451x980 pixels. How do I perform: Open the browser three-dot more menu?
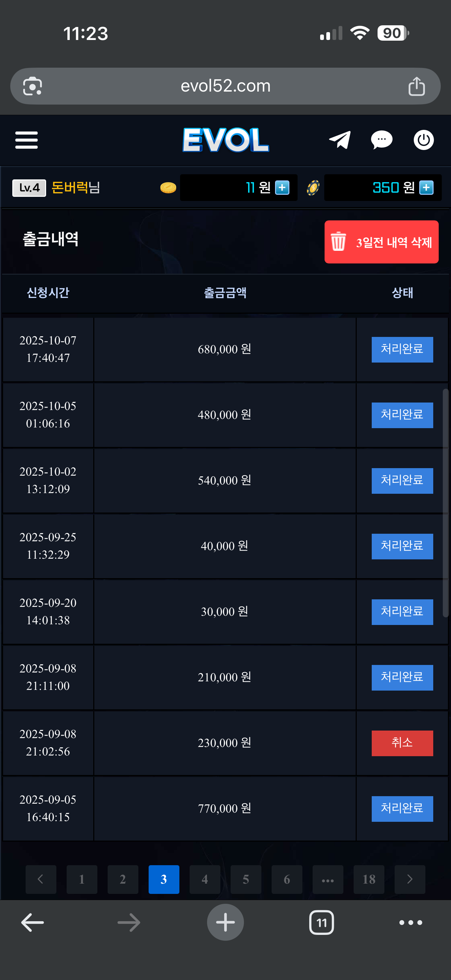[410, 922]
